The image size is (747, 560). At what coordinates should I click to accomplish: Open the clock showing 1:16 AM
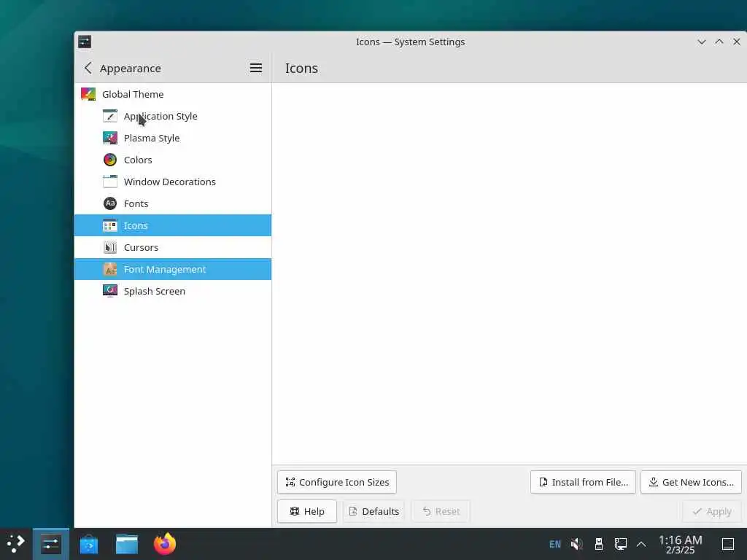[x=681, y=544]
